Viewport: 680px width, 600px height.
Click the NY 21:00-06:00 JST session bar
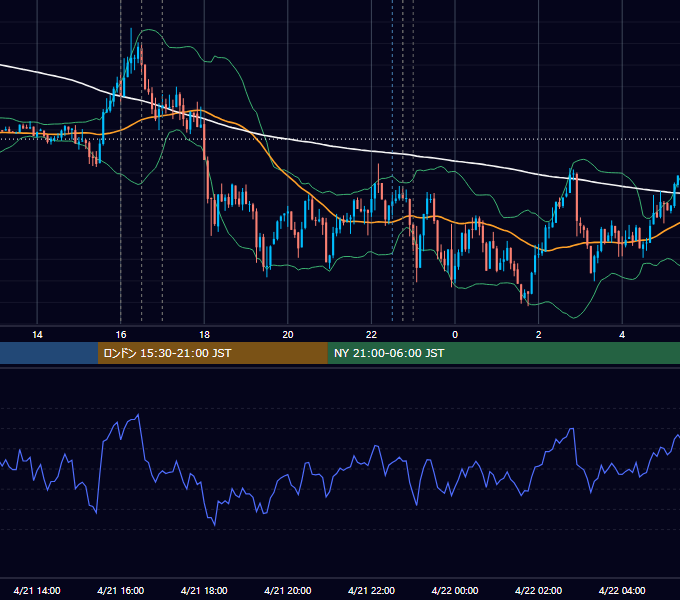click(x=503, y=353)
